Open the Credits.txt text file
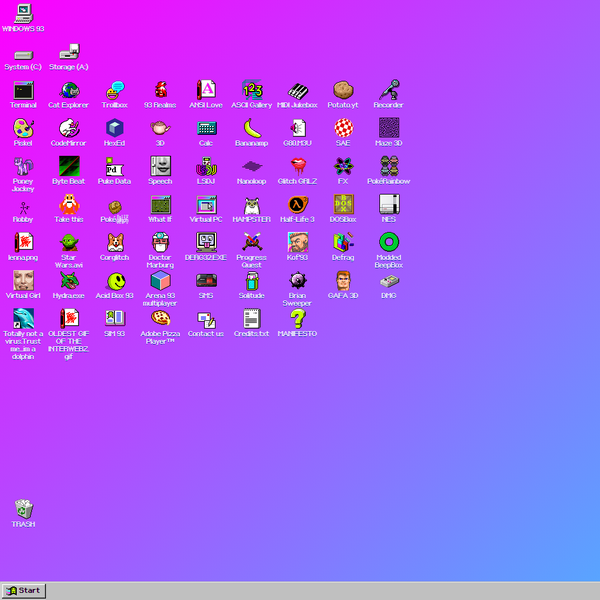This screenshot has height=600, width=600. coord(252,319)
